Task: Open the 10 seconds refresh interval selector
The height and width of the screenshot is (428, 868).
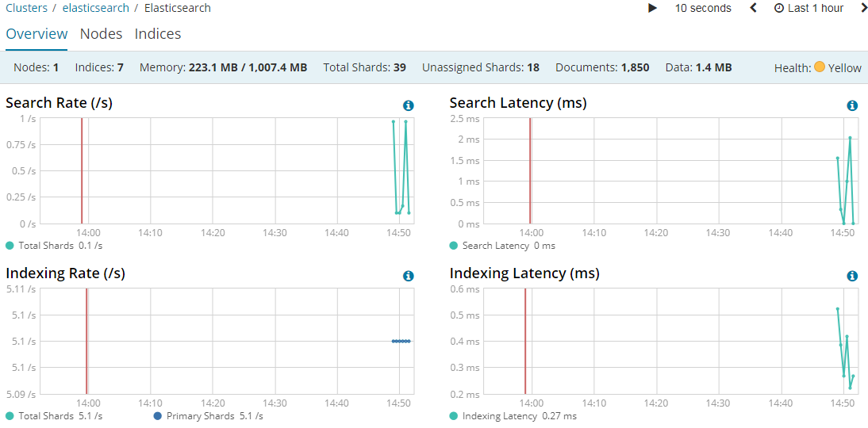Action: tap(703, 8)
